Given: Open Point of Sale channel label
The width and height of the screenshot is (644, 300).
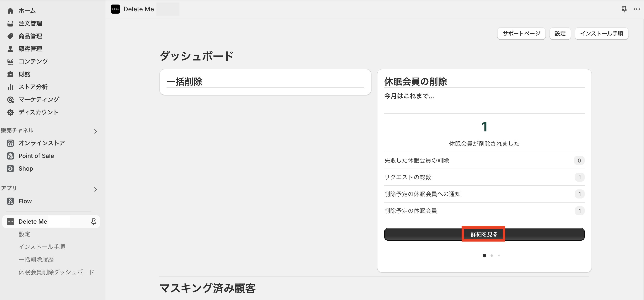Looking at the screenshot, I should coord(36,156).
